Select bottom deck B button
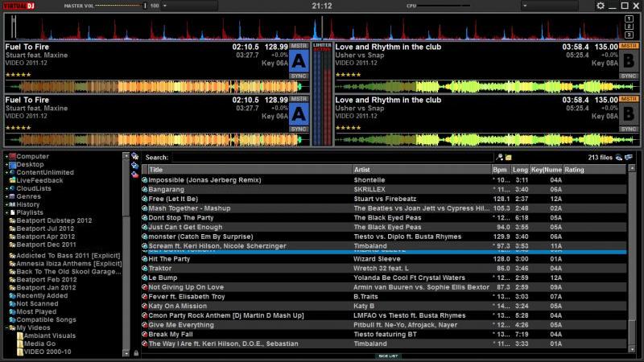Screen dimensions: 644x362 point(629,114)
